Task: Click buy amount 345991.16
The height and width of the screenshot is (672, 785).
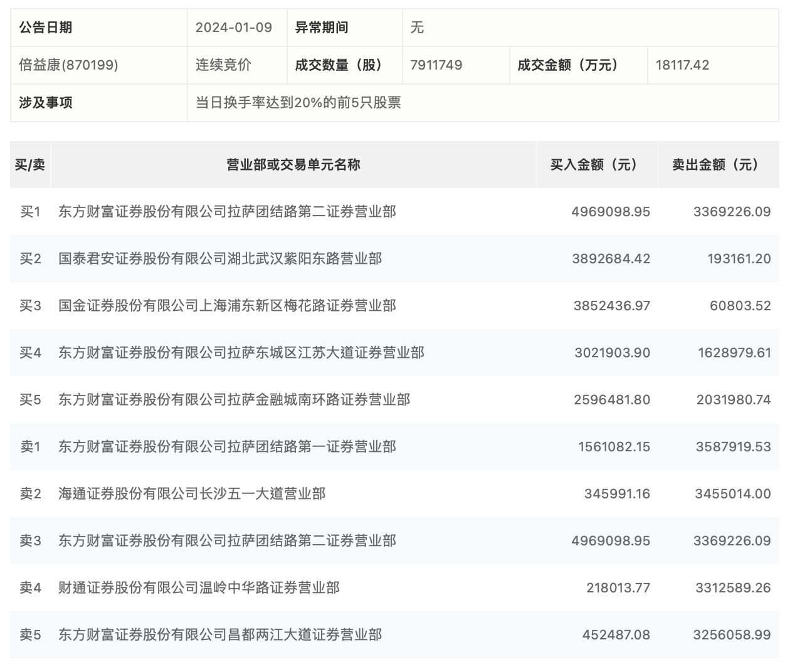Action: point(618,494)
